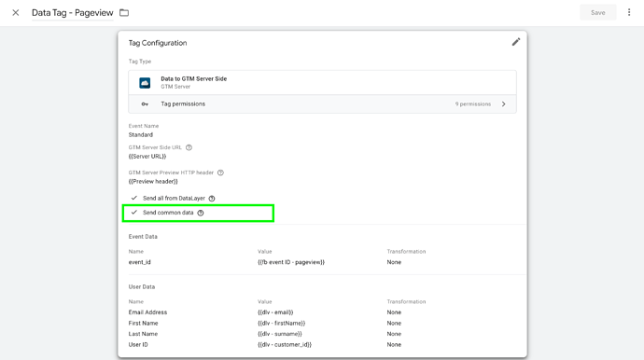Screen dimensions: 644x360
Task: Expand Tag permissions chevron arrow
Action: [x=504, y=104]
